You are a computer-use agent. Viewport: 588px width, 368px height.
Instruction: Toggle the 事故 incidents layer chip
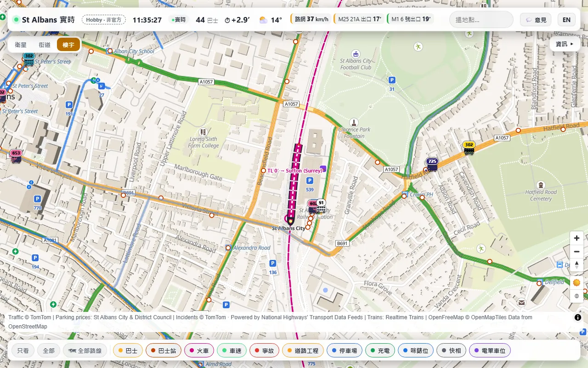tap(265, 351)
